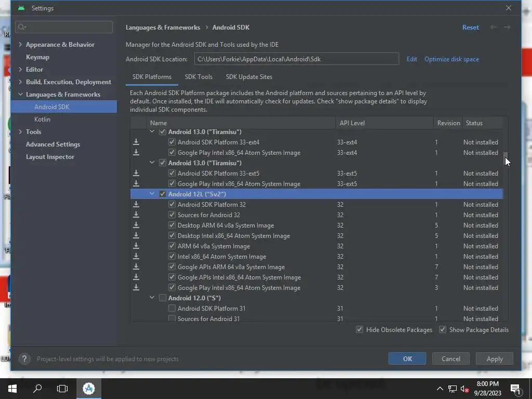Click download icon for 33-ext4 Google Play image
This screenshot has height=399, width=532.
point(136,153)
